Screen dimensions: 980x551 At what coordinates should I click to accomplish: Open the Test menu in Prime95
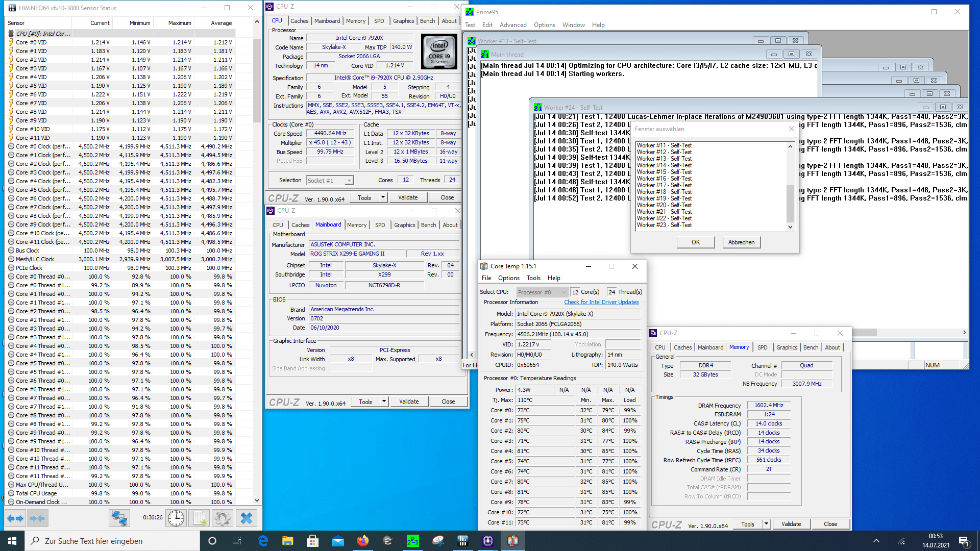tap(470, 25)
